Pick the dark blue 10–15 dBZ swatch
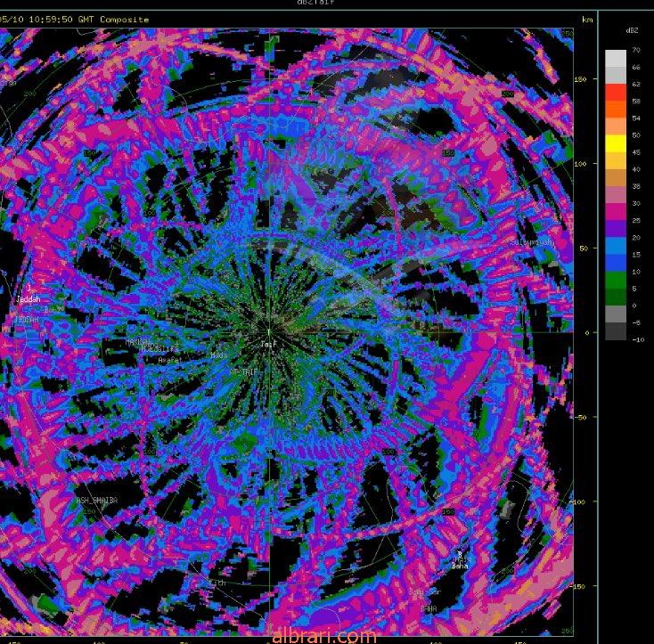Viewport: 654px width, 644px height. pyautogui.click(x=616, y=263)
